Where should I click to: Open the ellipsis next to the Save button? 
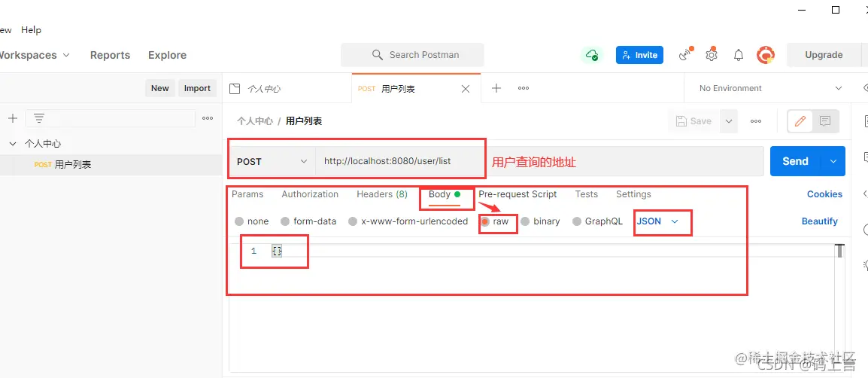coord(756,121)
